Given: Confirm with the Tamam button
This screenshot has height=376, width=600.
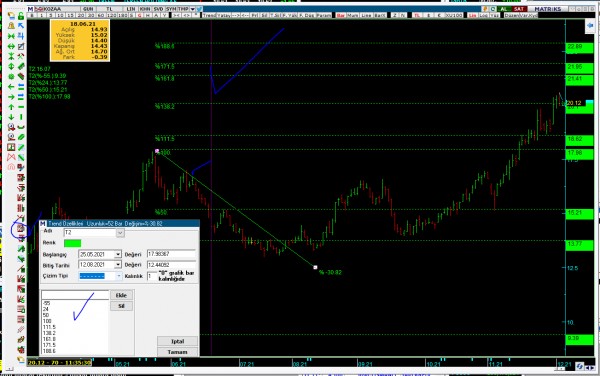Looking at the screenshot, I should pos(178,352).
